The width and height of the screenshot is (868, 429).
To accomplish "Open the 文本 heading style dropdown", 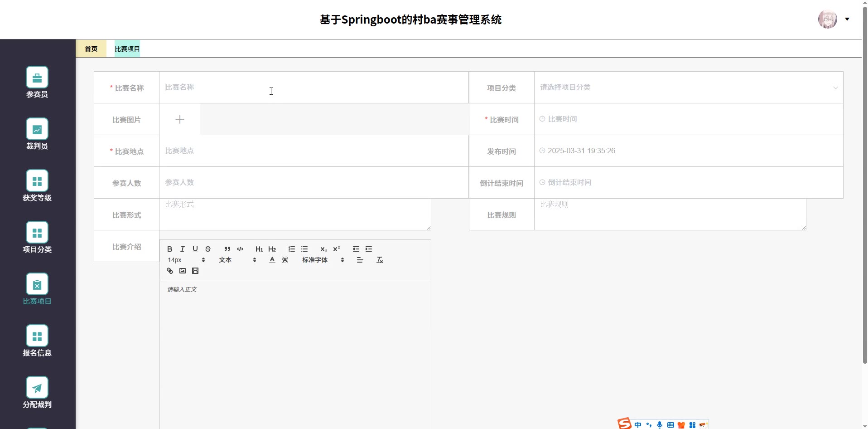I will (238, 260).
